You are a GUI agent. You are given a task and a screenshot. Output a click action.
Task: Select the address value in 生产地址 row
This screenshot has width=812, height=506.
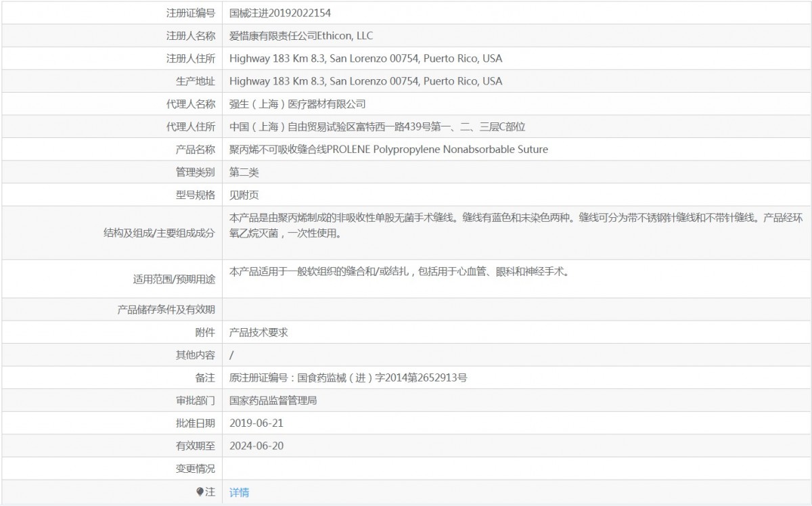pos(366,81)
